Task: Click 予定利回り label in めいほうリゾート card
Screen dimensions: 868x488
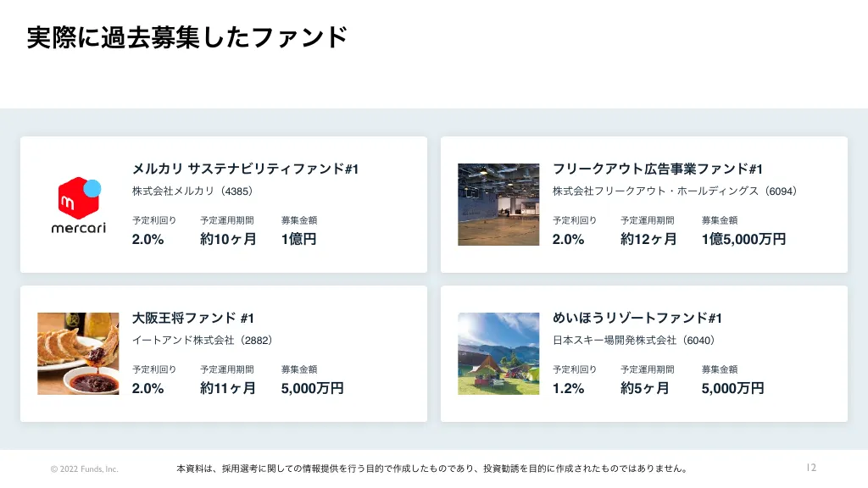Action: pyautogui.click(x=575, y=369)
